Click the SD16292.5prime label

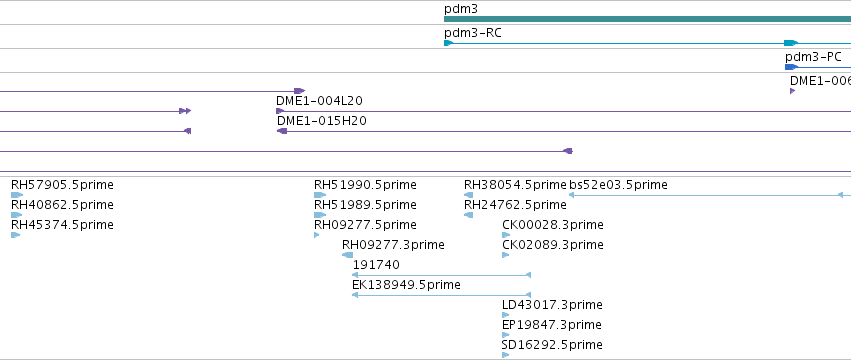click(x=552, y=345)
